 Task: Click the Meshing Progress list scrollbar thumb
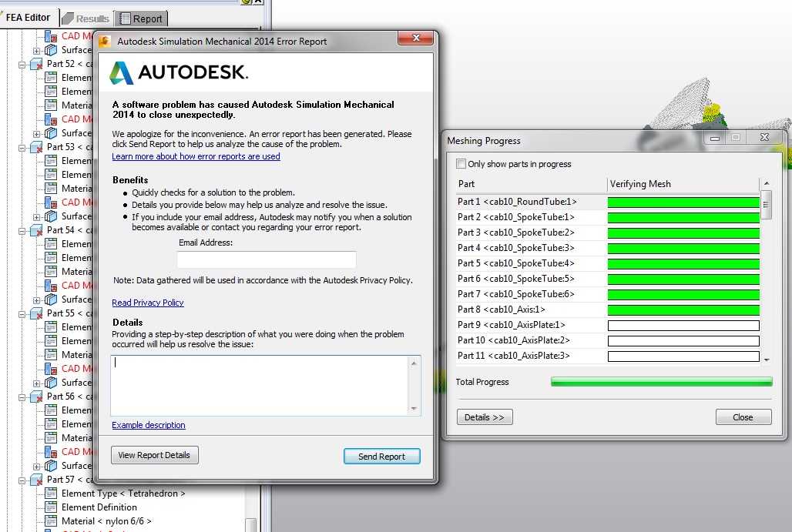tap(767, 205)
